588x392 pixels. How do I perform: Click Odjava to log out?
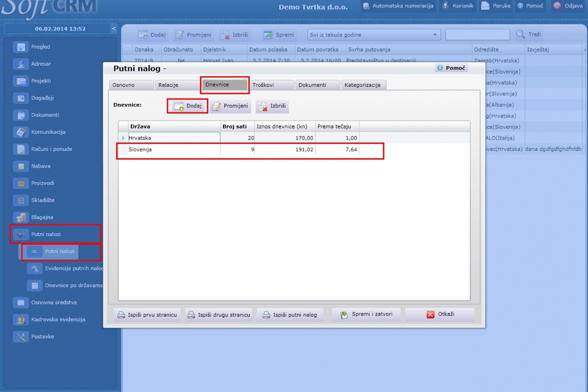pyautogui.click(x=568, y=6)
